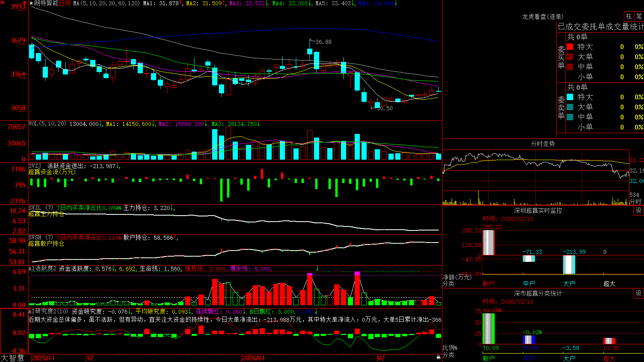Click the dark red 大单 buy-order swatch
The image size is (644, 362).
570,57
